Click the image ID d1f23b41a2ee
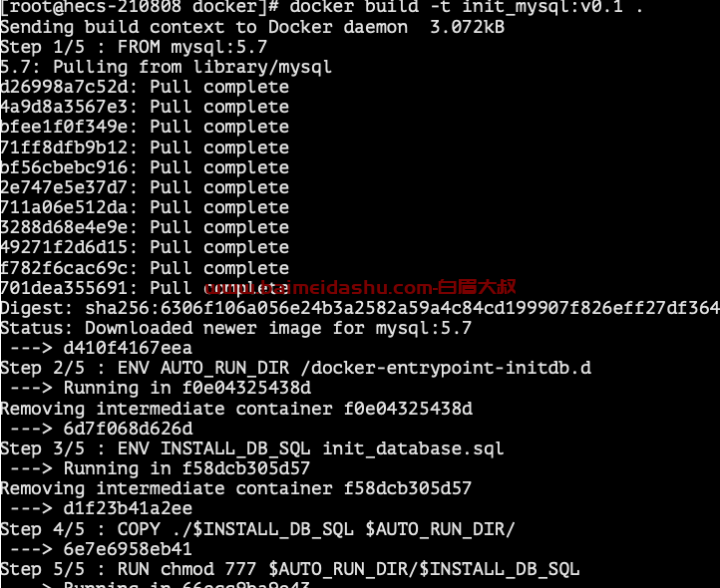This screenshot has height=588, width=720. pyautogui.click(x=128, y=508)
